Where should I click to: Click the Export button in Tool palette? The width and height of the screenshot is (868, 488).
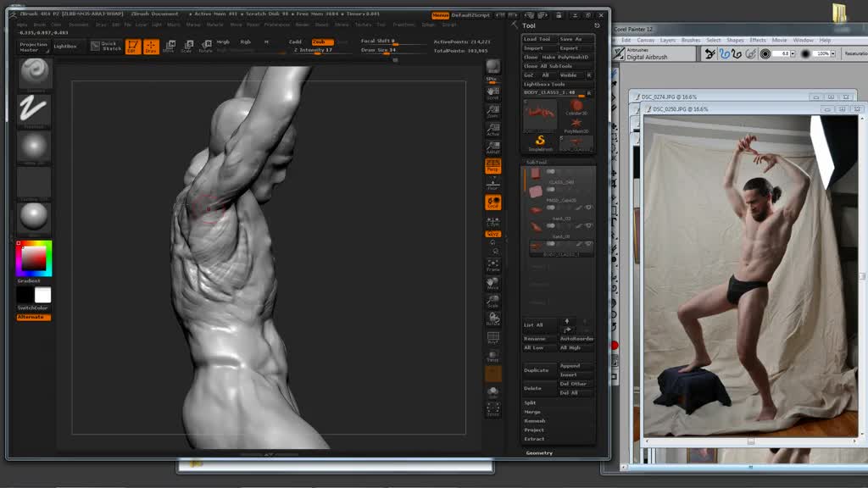[576, 48]
